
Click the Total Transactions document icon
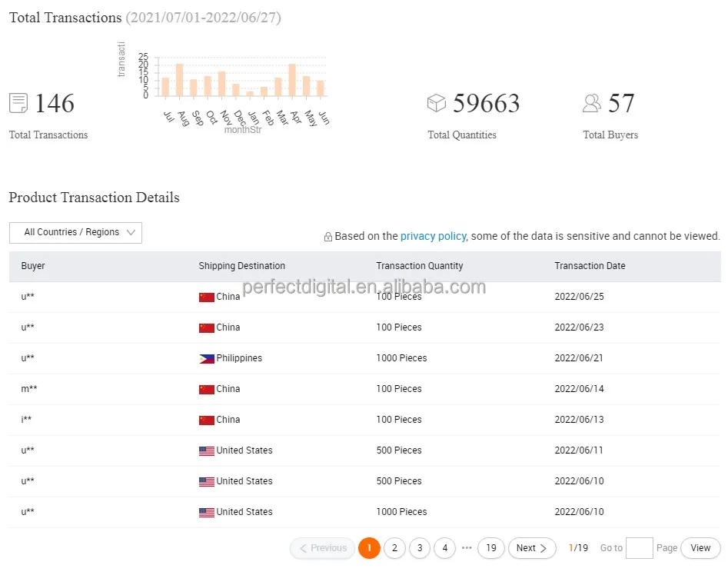tap(18, 103)
